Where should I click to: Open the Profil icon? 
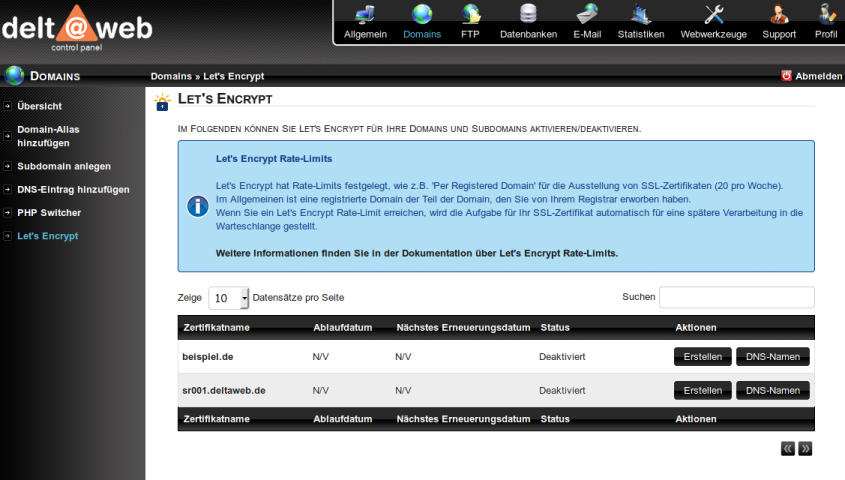coord(826,14)
